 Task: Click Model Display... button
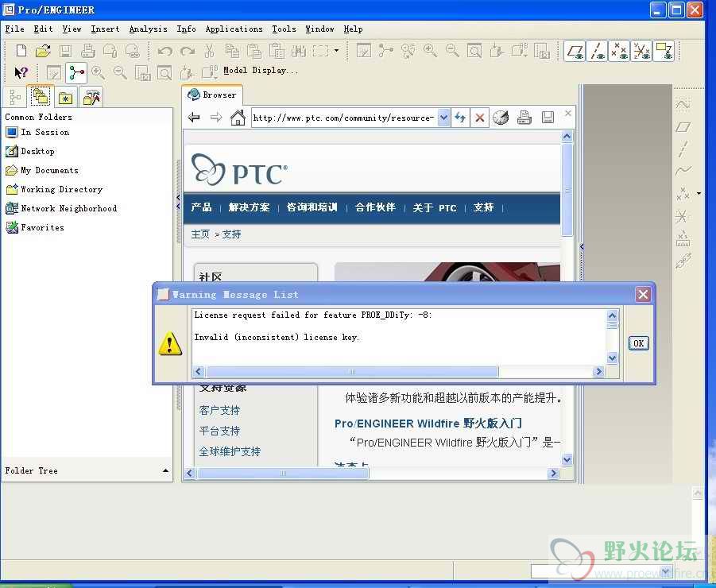click(x=261, y=70)
